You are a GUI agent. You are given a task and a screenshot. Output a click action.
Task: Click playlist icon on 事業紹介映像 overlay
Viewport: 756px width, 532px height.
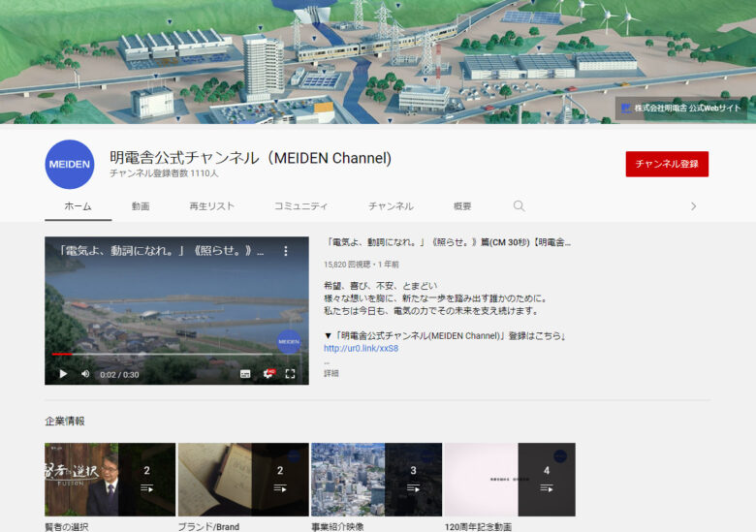pyautogui.click(x=413, y=488)
